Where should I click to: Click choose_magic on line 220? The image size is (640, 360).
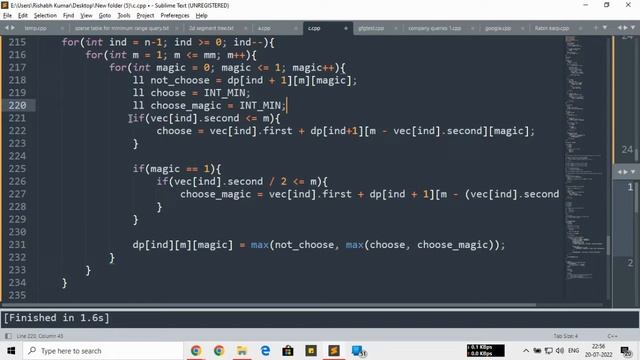[186, 106]
